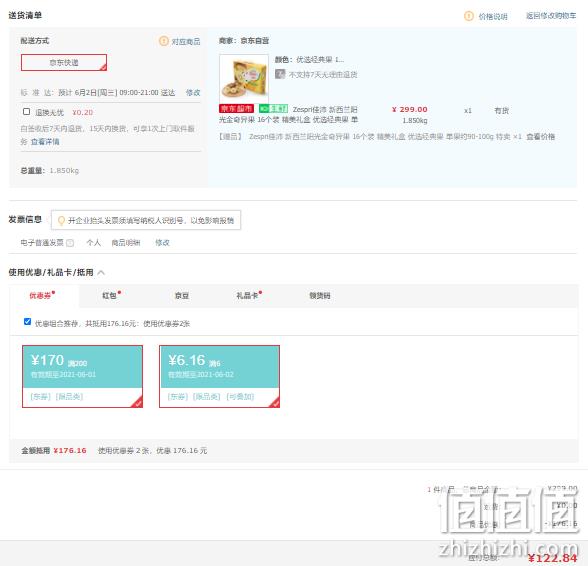The width and height of the screenshot is (588, 566).
Task: Click the 电子普通发票 help icon
Action: pyautogui.click(x=70, y=243)
